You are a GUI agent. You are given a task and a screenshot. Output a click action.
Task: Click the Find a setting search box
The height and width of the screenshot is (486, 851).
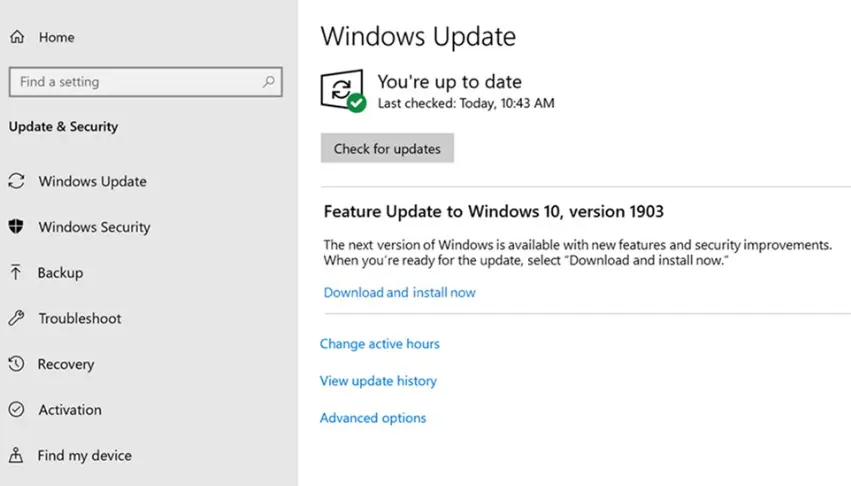coord(145,82)
